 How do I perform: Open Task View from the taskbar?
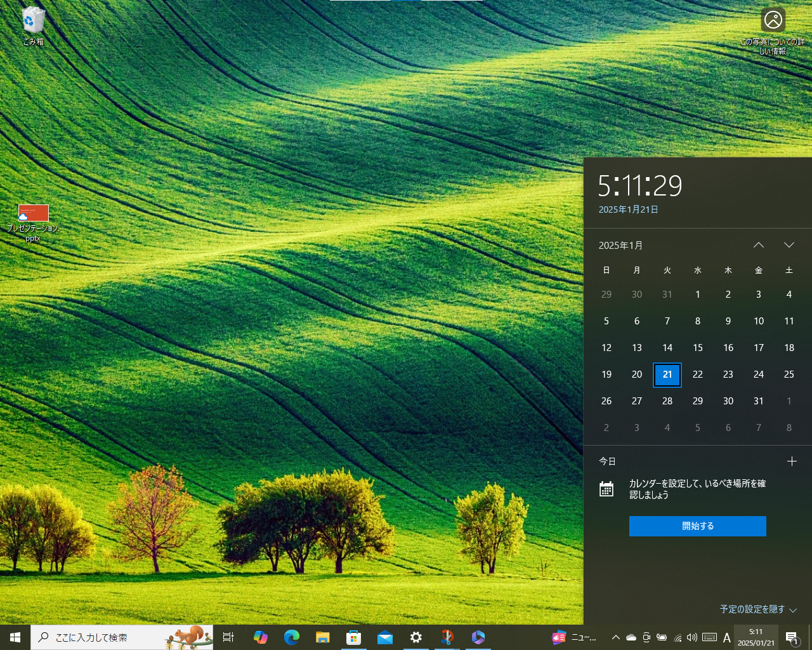228,637
